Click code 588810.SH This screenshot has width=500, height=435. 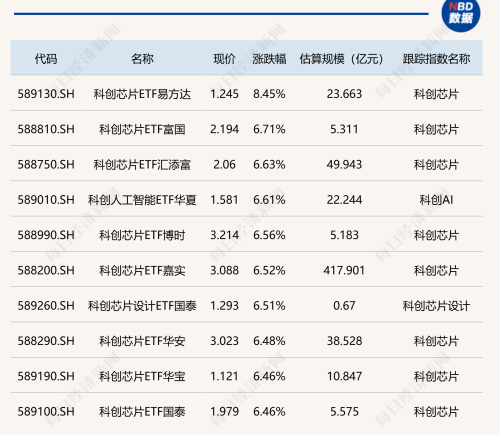[x=46, y=129]
